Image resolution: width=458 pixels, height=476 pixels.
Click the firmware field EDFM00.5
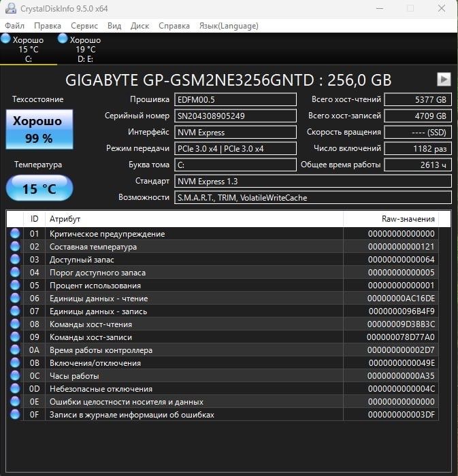point(235,99)
